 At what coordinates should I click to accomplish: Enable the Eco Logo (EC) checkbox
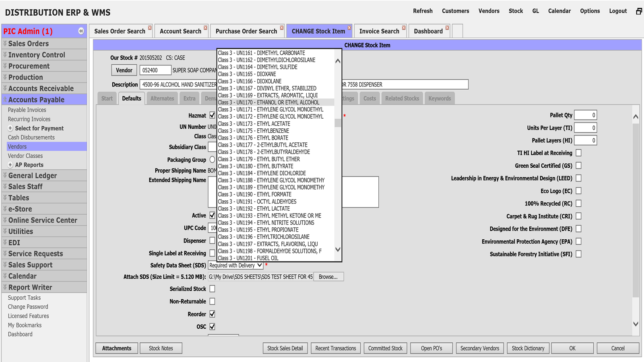point(578,191)
